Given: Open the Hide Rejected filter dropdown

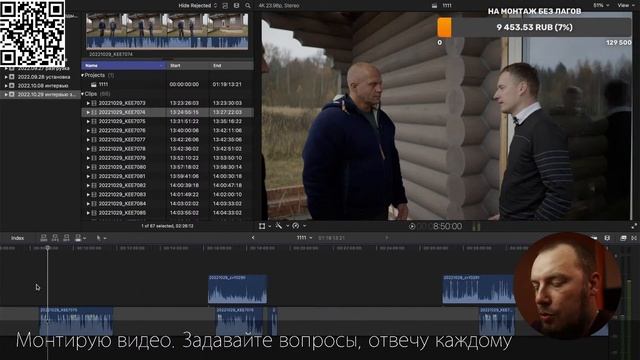Looking at the screenshot, I should tap(198, 6).
